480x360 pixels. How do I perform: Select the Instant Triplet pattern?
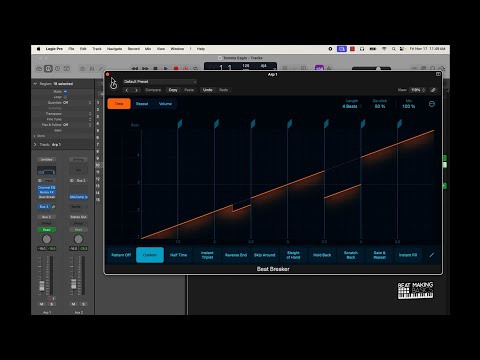click(207, 255)
